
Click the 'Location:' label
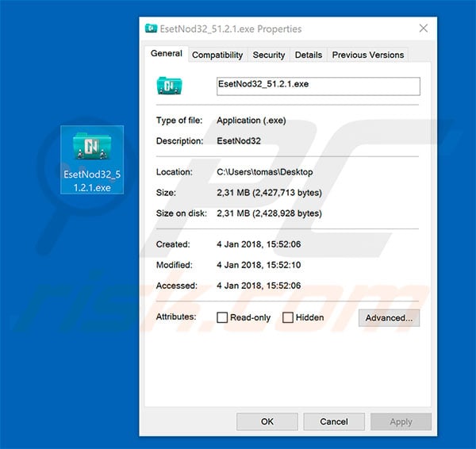pyautogui.click(x=175, y=172)
